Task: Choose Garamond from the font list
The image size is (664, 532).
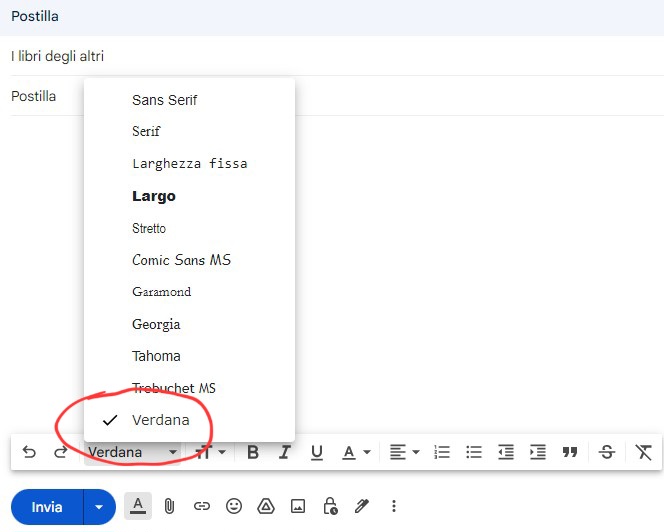Action: coord(161,292)
